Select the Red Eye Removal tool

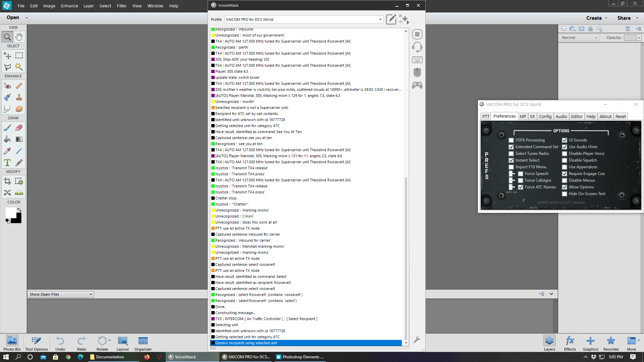coord(7,86)
